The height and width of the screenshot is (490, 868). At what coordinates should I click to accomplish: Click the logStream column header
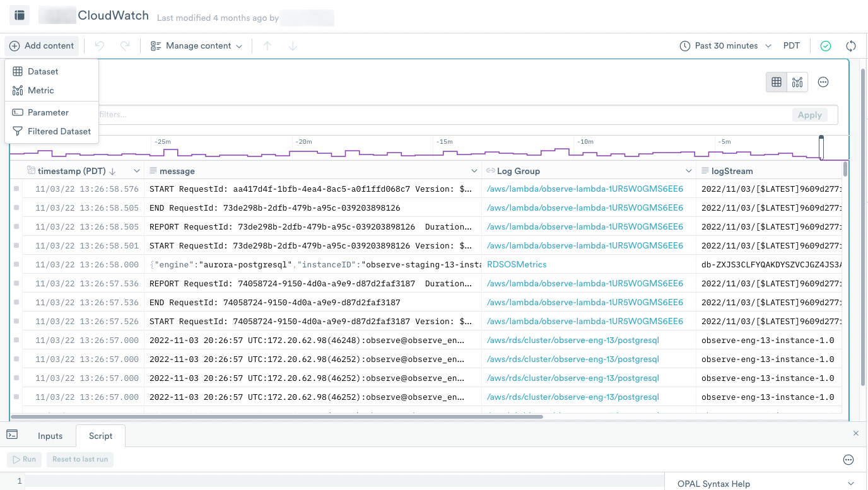[x=732, y=171]
